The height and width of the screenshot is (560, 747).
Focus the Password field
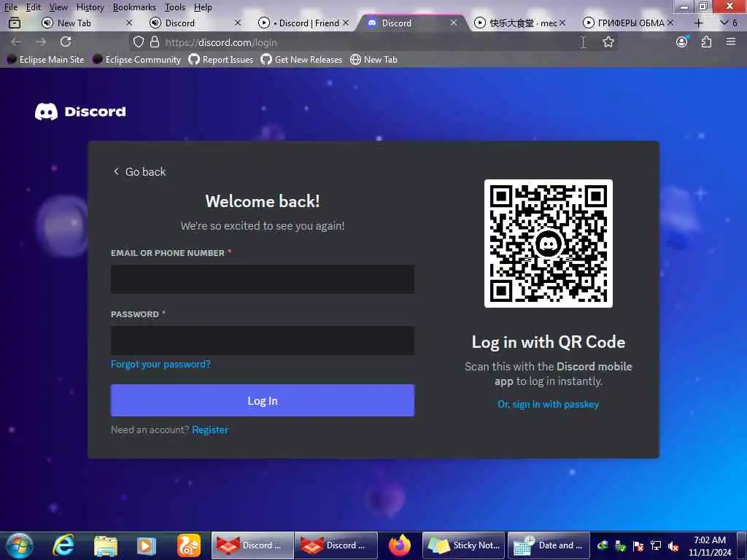(263, 341)
